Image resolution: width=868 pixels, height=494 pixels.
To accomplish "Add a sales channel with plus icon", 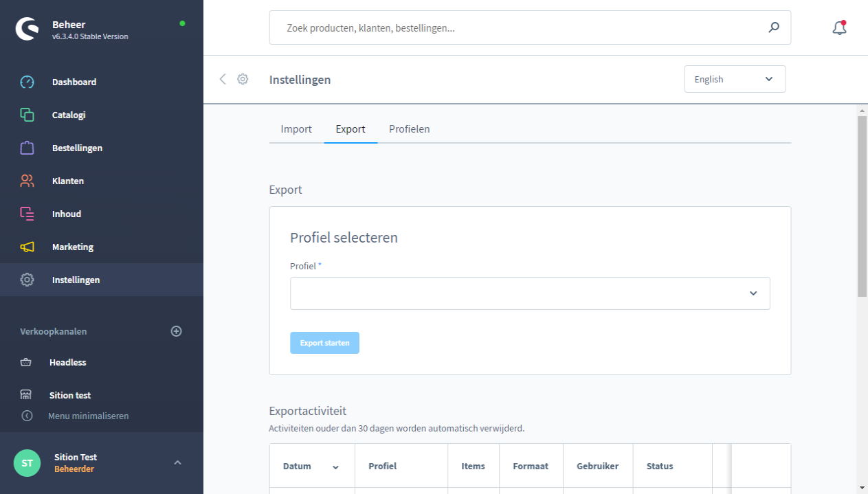I will [x=176, y=331].
